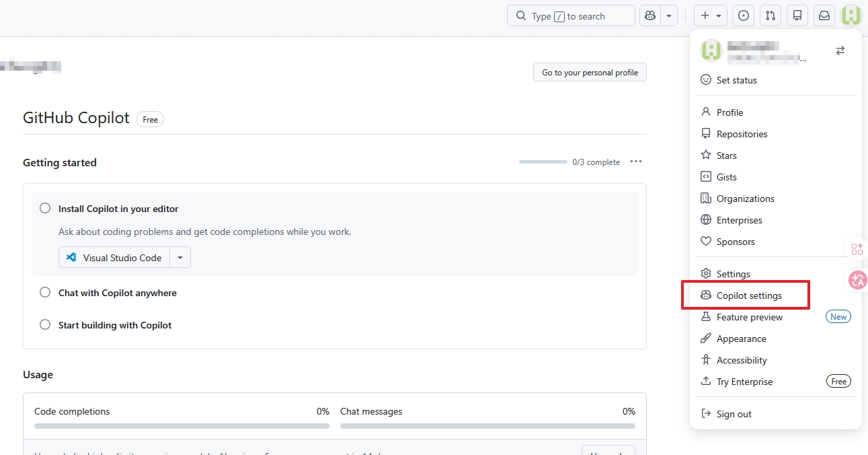Open Feature preview menu entry
This screenshot has height=455, width=868.
click(x=776, y=317)
